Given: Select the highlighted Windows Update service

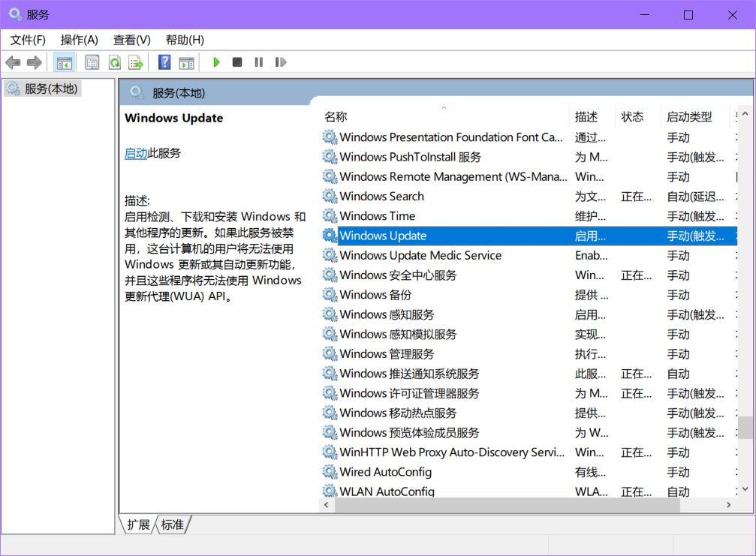Looking at the screenshot, I should pyautogui.click(x=529, y=236).
